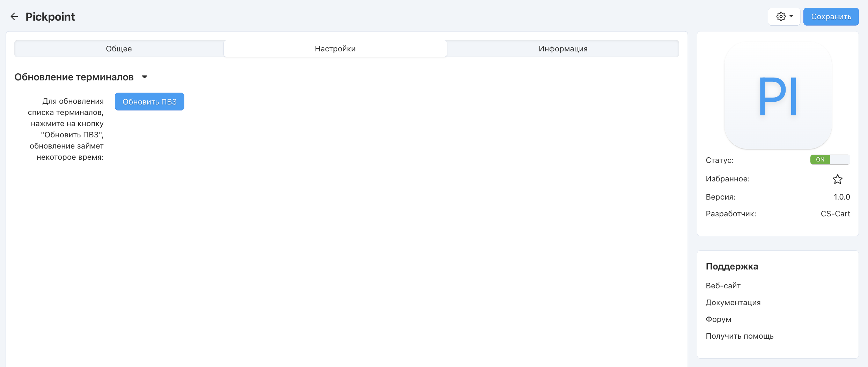Toggle the Статус ON switch
The image size is (868, 367).
(x=830, y=160)
